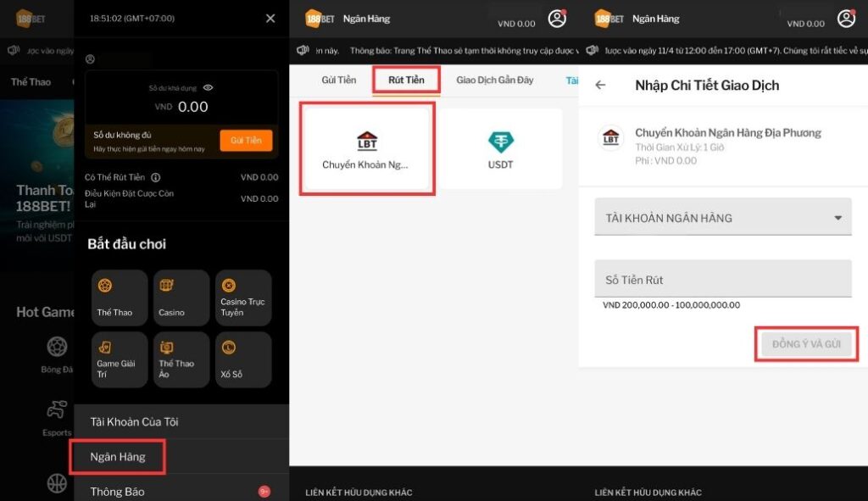Switch to Giao Dịch Gần Đây tab
The width and height of the screenshot is (868, 501).
494,81
